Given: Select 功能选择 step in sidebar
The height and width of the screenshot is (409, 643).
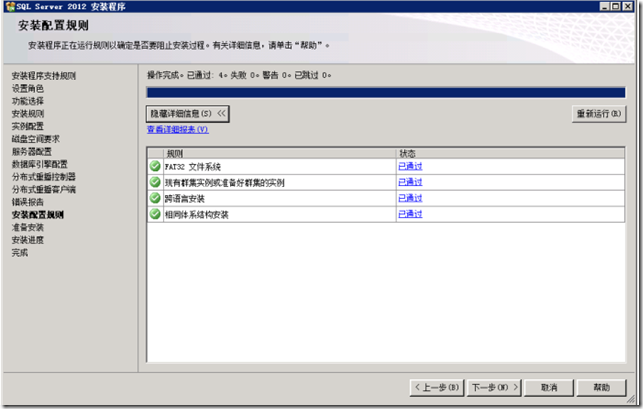Looking at the screenshot, I should coord(27,101).
